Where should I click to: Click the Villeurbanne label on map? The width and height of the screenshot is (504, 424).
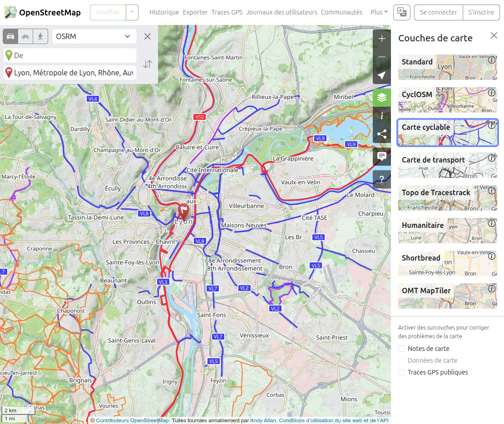(246, 206)
